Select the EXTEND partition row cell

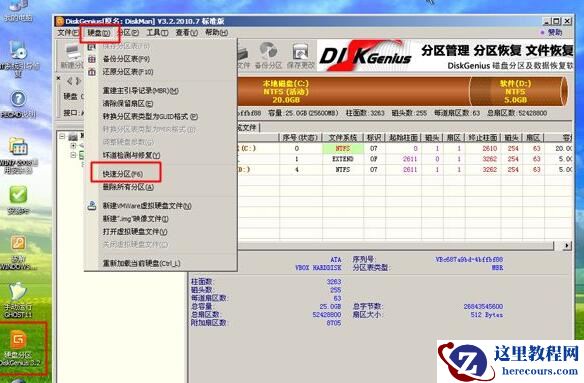click(343, 159)
